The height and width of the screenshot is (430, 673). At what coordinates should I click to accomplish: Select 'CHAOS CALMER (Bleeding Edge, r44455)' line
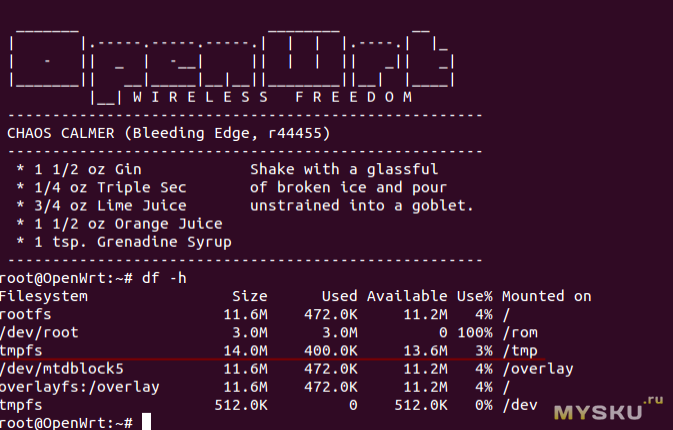(x=169, y=133)
